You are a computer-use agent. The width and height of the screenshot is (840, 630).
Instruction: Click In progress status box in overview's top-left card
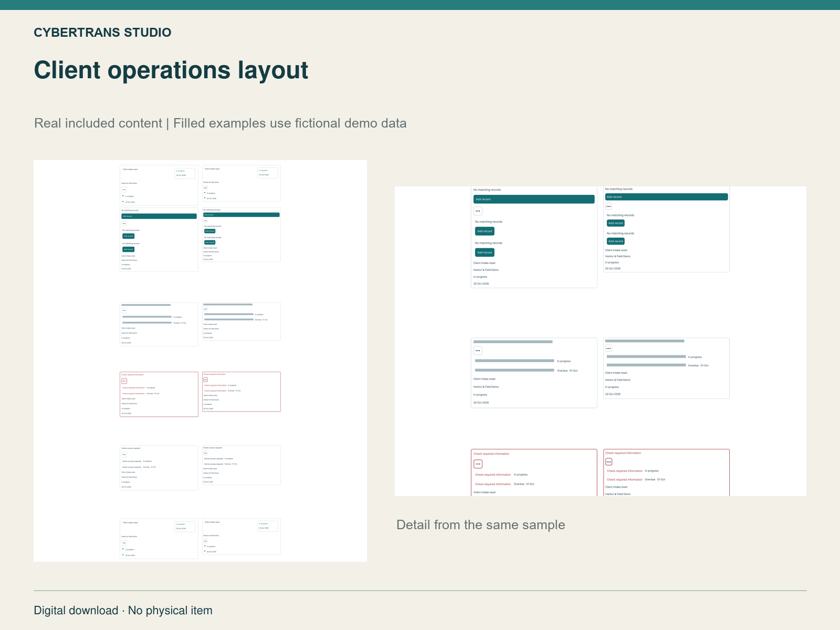[x=185, y=173]
